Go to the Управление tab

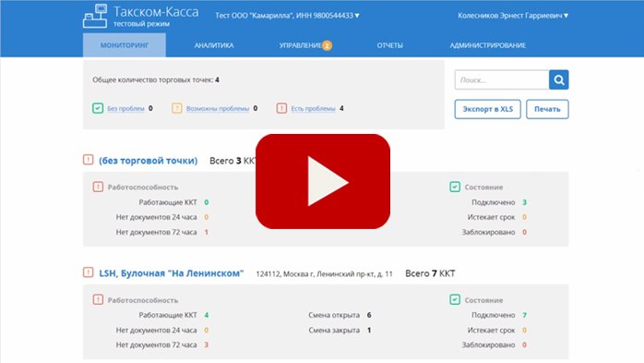300,45
